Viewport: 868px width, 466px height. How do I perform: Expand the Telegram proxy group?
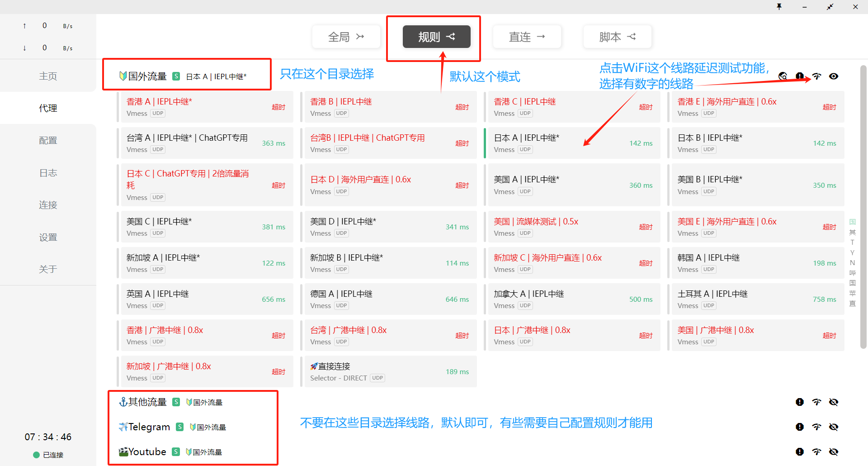click(x=145, y=427)
